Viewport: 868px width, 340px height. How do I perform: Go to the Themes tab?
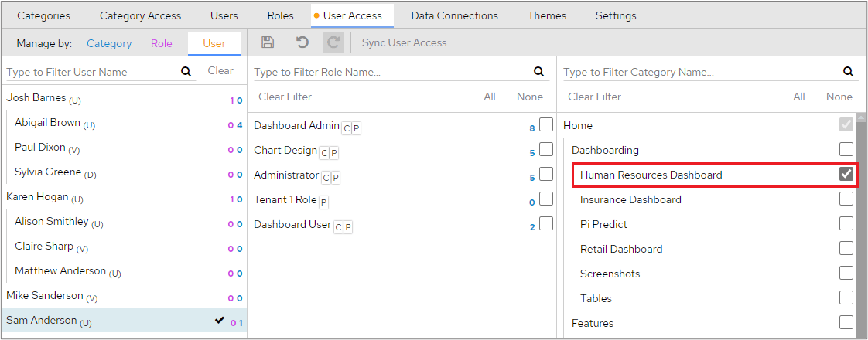[547, 15]
